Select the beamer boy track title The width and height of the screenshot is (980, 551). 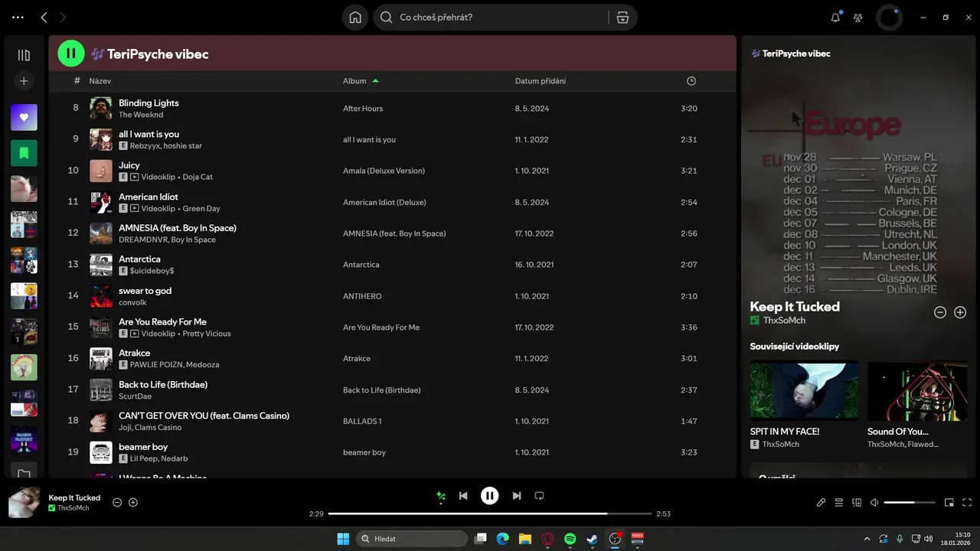(143, 447)
